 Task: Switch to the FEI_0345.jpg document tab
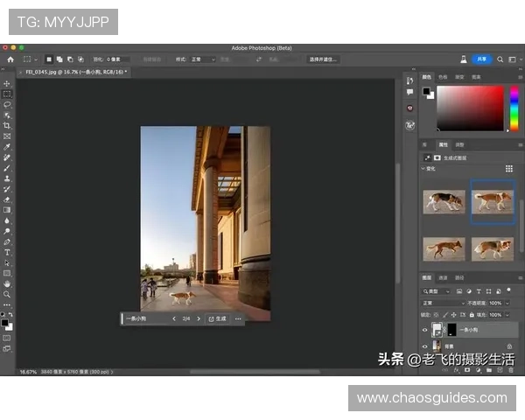click(74, 72)
